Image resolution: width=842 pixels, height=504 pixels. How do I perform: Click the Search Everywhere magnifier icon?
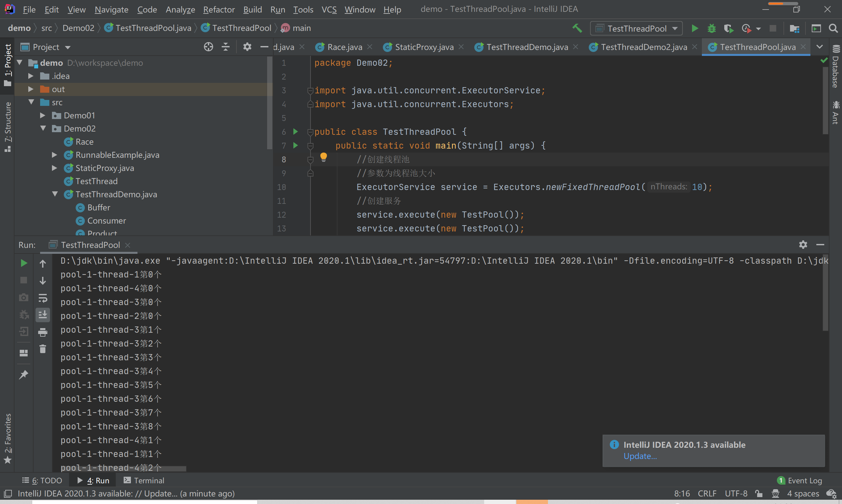point(833,29)
